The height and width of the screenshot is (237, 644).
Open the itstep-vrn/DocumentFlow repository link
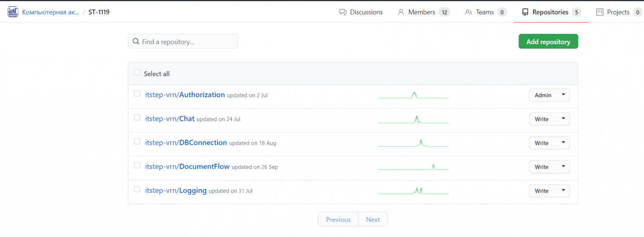click(187, 167)
